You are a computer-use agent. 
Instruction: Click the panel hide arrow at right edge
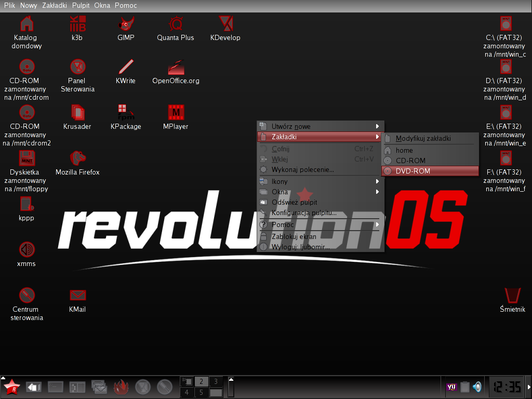(x=528, y=387)
